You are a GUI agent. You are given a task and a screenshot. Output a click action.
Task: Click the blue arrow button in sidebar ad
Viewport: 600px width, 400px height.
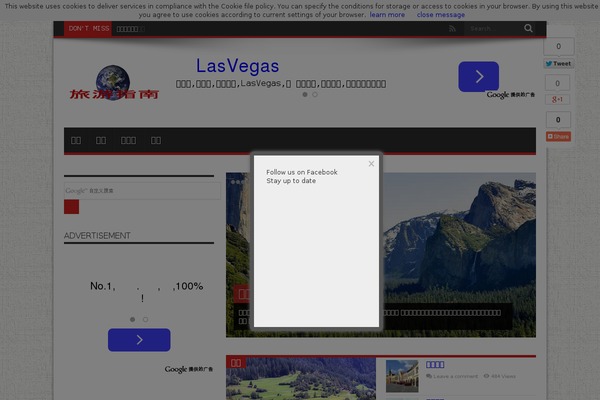[x=139, y=340]
